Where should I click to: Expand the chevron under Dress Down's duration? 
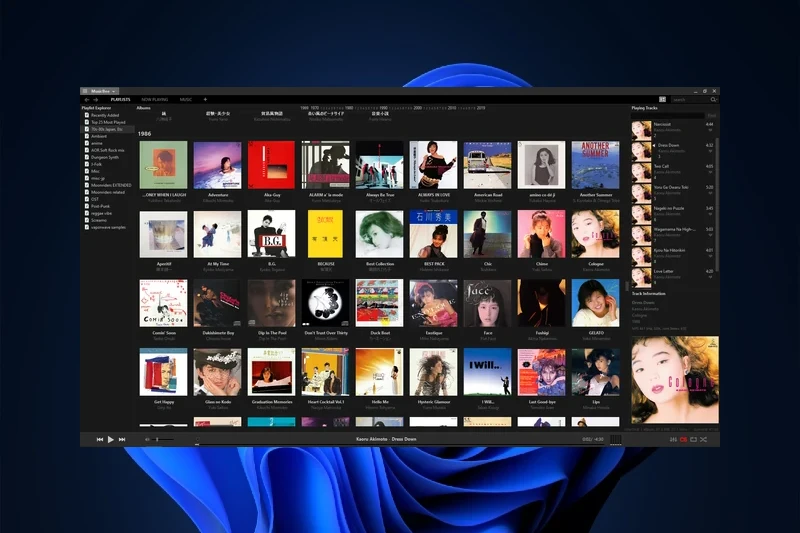(710, 151)
